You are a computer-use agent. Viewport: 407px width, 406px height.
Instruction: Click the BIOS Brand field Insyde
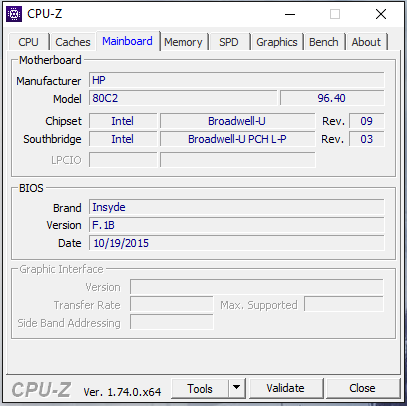(x=237, y=207)
